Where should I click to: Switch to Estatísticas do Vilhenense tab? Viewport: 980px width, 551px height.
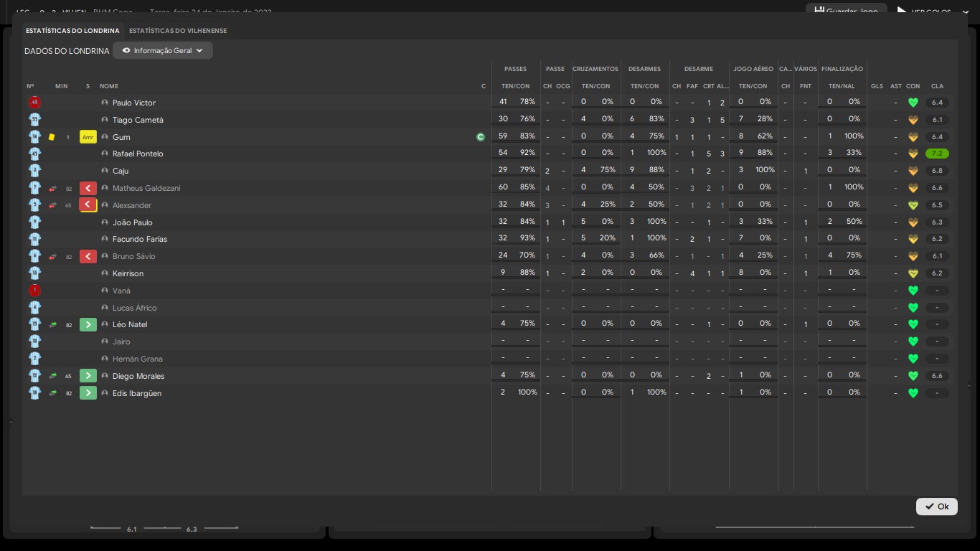click(x=178, y=31)
